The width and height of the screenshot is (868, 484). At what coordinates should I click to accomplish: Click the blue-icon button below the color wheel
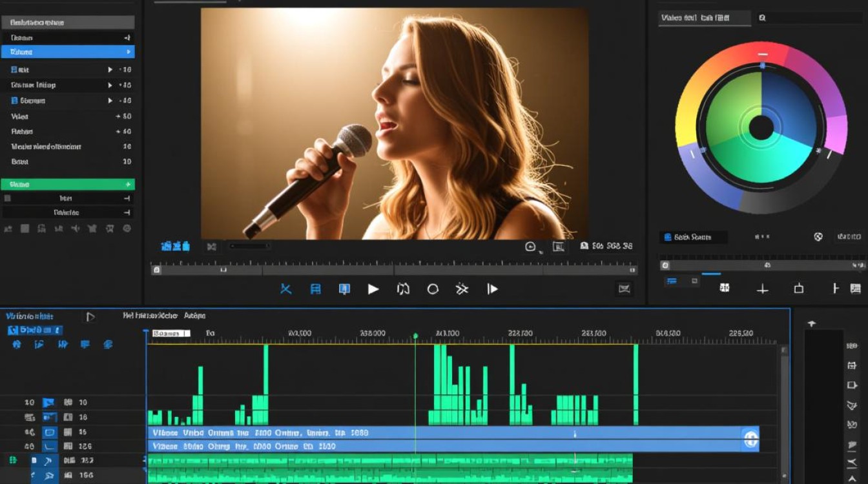[693, 237]
